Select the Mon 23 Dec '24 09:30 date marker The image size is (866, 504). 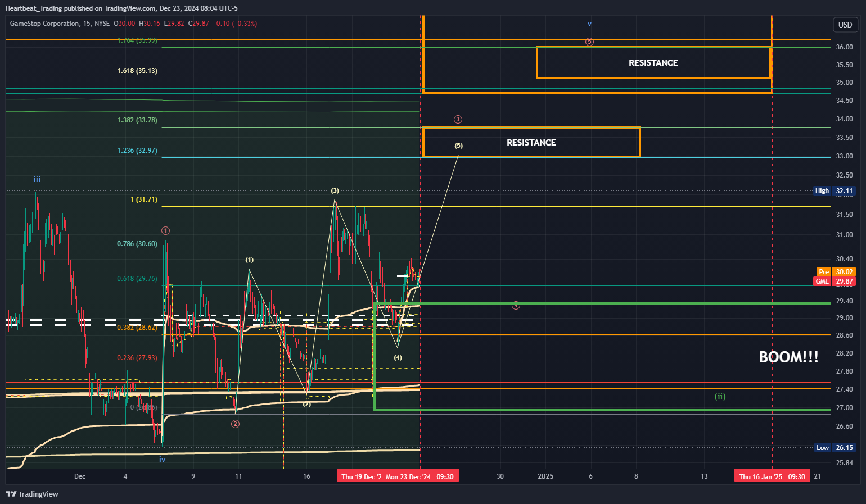(420, 476)
